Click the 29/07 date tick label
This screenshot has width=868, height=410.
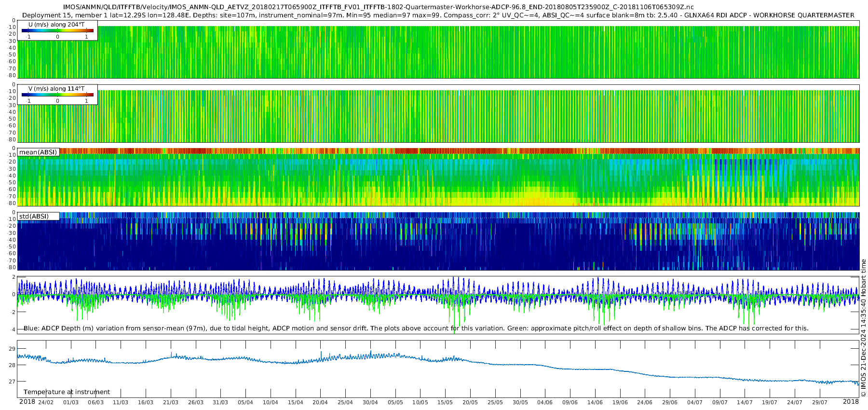(x=820, y=402)
